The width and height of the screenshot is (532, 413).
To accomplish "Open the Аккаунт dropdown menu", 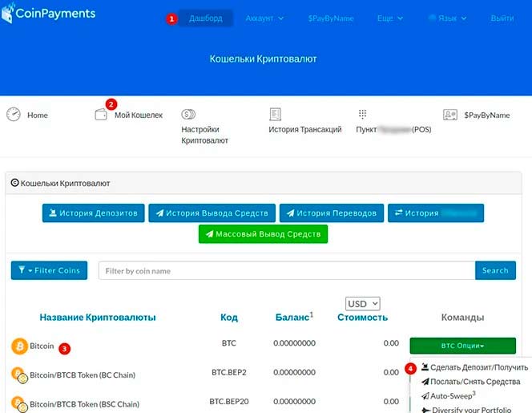I will pyautogui.click(x=264, y=18).
